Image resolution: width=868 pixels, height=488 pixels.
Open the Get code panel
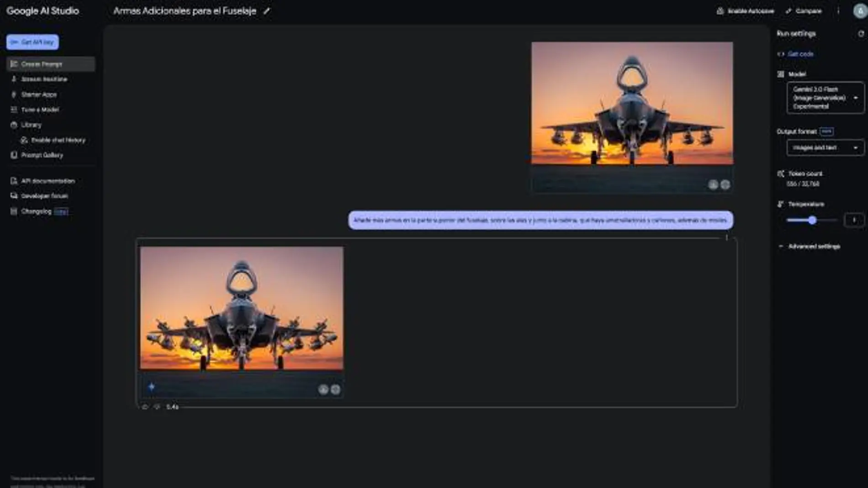point(800,53)
